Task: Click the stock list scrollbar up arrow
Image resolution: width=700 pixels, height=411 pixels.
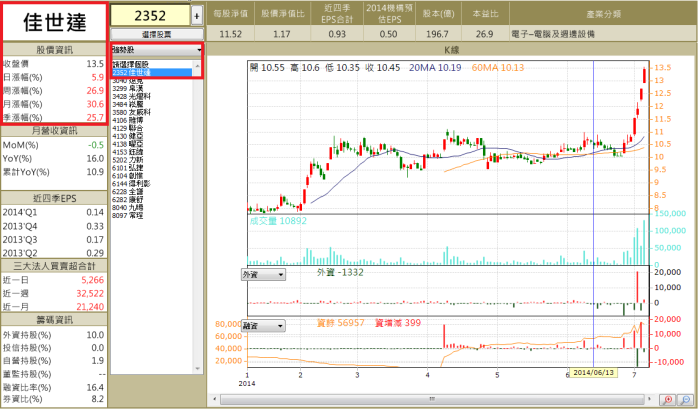Action: coord(197,65)
